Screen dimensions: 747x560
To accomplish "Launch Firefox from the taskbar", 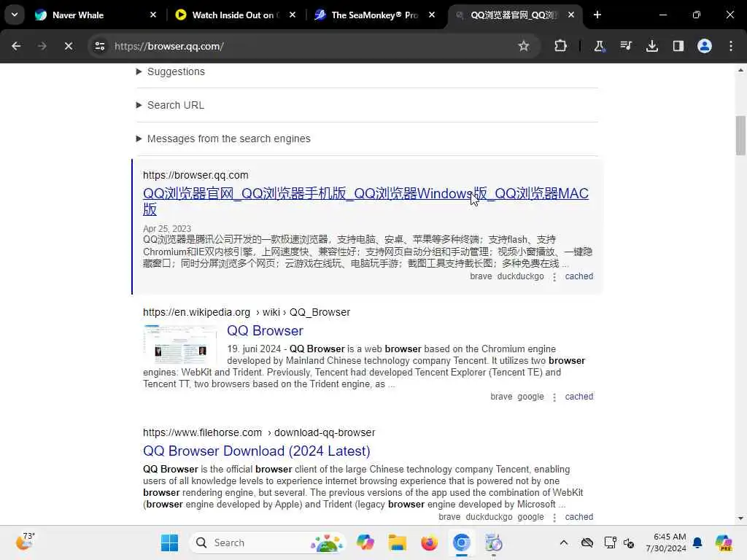I will pyautogui.click(x=429, y=542).
